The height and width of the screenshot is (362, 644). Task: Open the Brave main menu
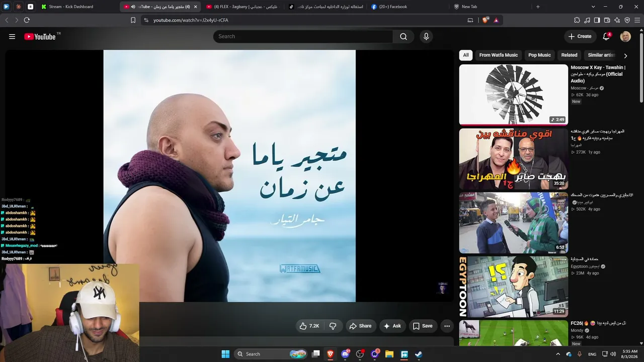(x=637, y=20)
